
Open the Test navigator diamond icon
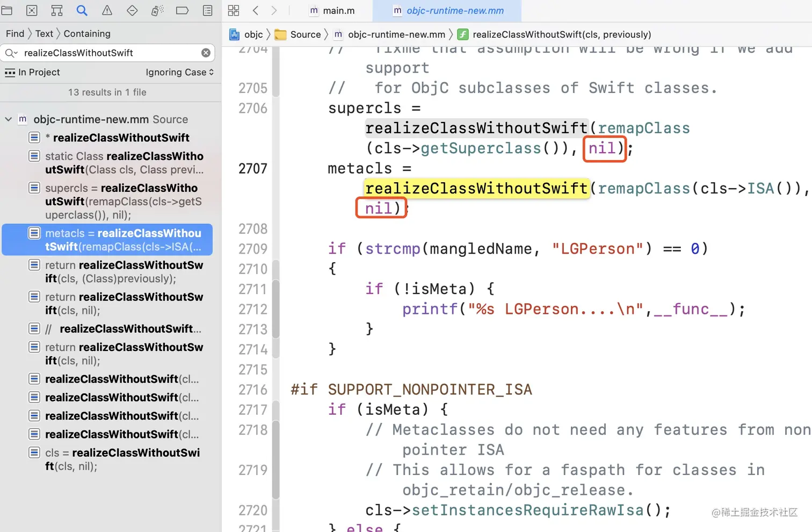pyautogui.click(x=132, y=10)
